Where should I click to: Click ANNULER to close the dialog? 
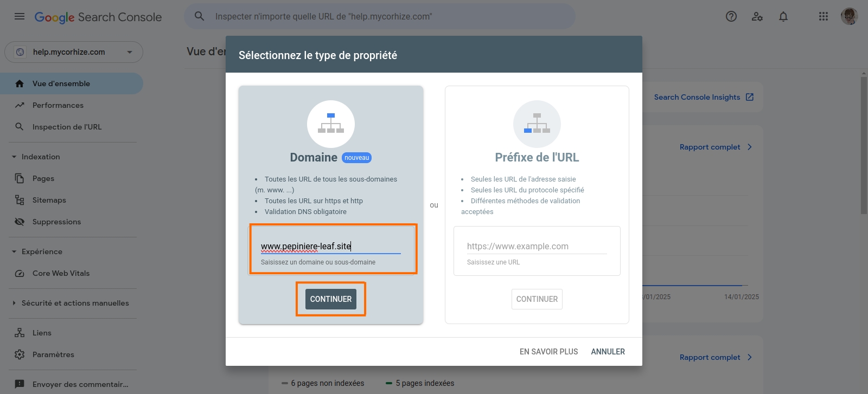tap(608, 352)
